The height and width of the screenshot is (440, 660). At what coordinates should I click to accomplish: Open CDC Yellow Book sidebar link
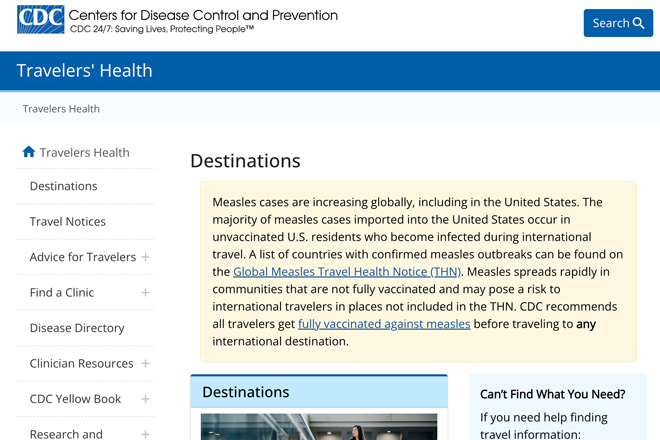(75, 399)
